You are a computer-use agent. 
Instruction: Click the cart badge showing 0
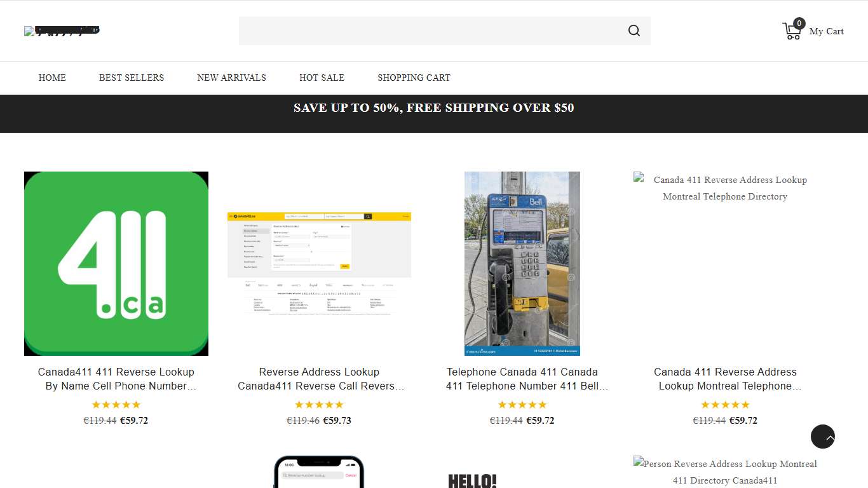pyautogui.click(x=799, y=23)
